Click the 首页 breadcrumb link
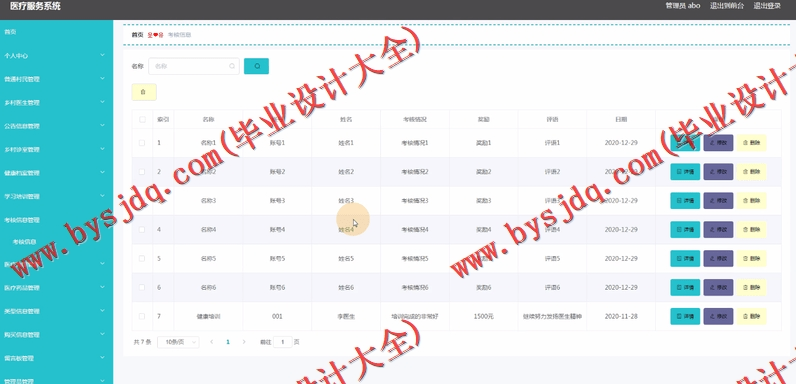 click(x=137, y=35)
